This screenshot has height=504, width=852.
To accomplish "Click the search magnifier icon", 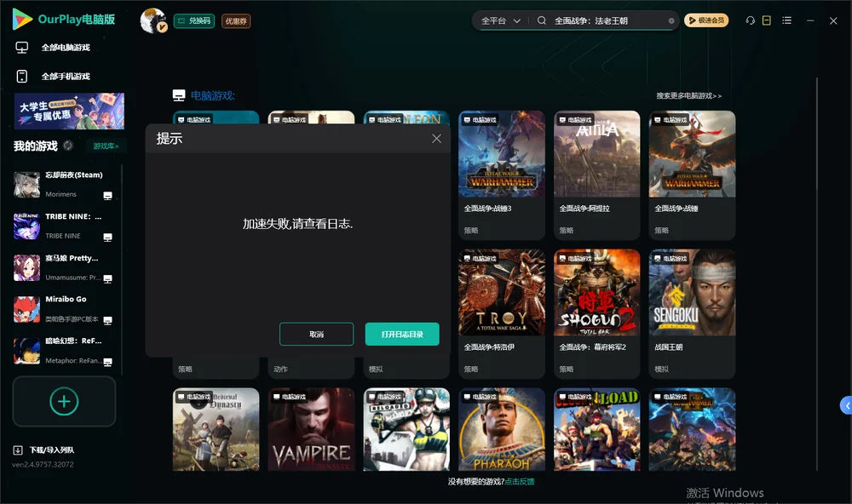I will (x=541, y=20).
